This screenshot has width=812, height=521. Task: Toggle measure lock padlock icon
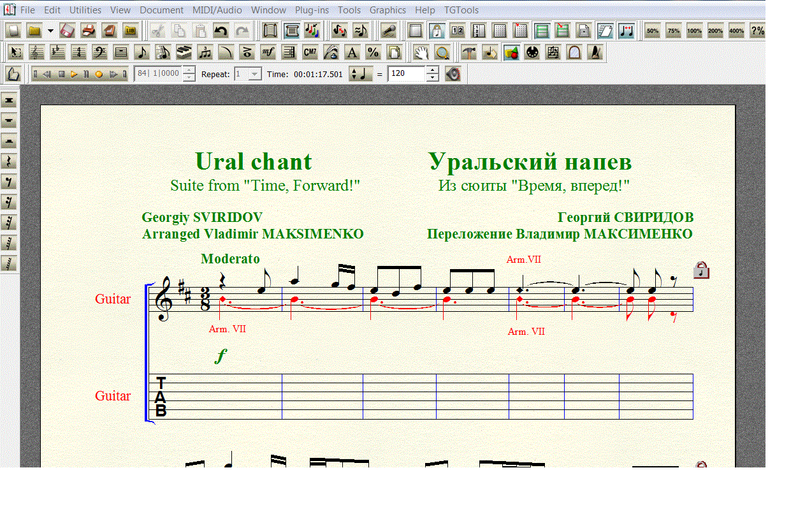(437, 31)
